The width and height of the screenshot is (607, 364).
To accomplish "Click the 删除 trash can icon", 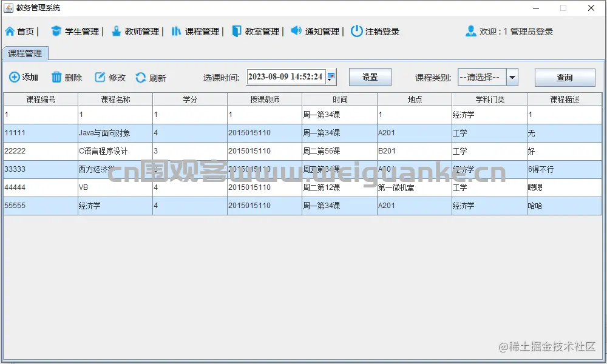I will coord(56,77).
